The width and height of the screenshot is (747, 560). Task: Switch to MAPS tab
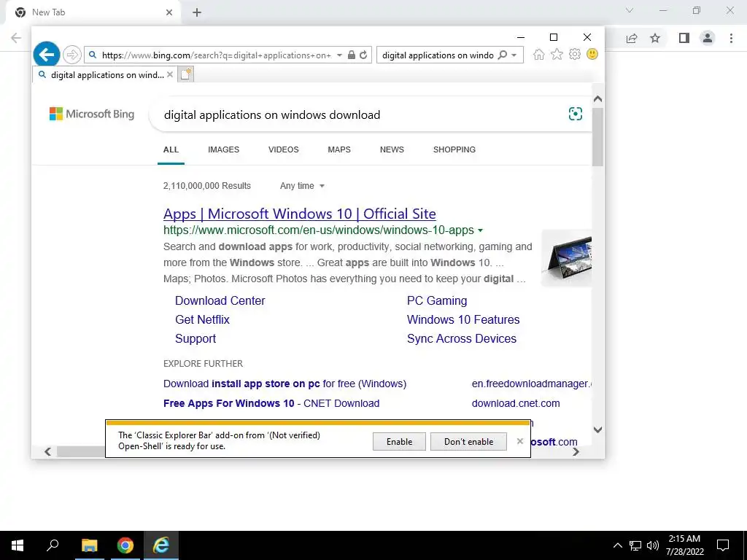[x=339, y=149]
